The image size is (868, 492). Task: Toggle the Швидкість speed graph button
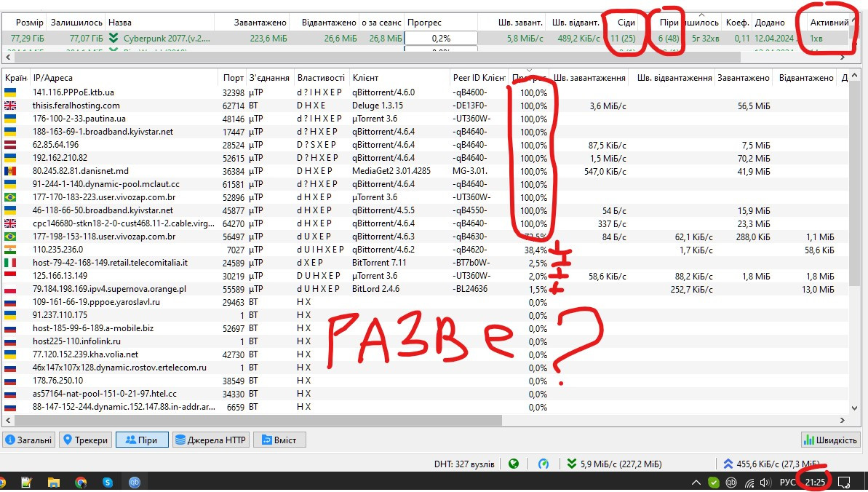(829, 440)
